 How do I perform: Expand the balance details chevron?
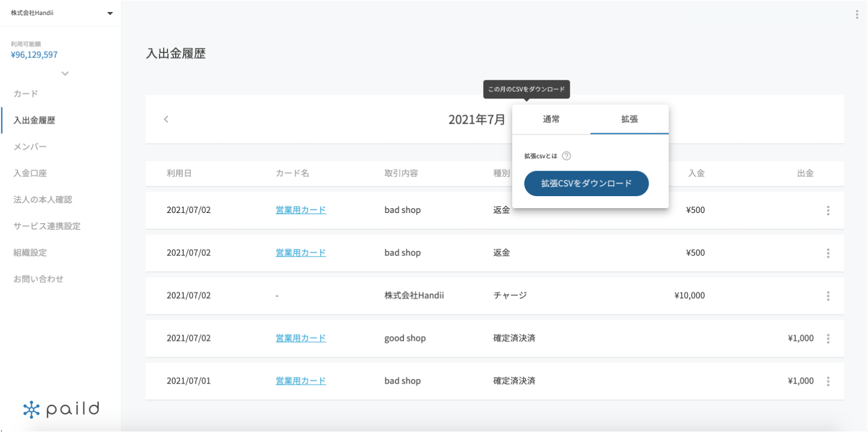pyautogui.click(x=65, y=74)
